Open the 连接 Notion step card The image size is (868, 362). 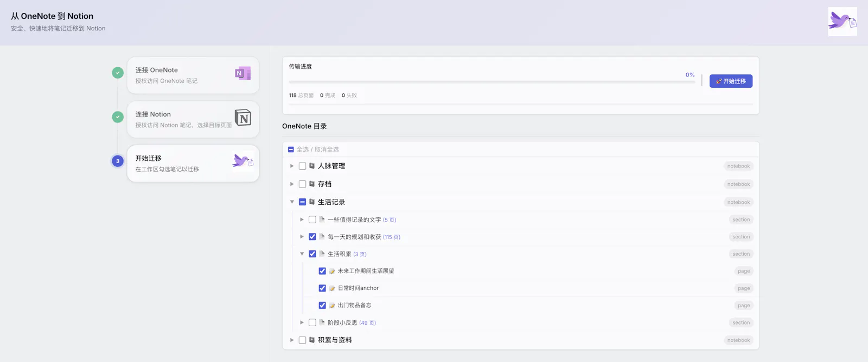(193, 119)
